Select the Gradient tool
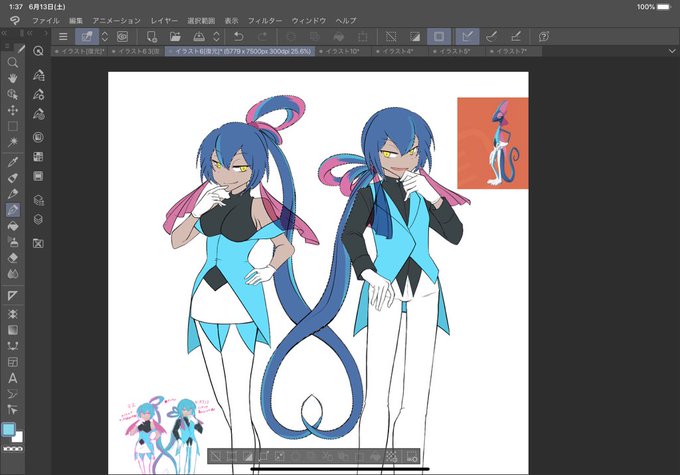The height and width of the screenshot is (475, 680). pyautogui.click(x=13, y=330)
